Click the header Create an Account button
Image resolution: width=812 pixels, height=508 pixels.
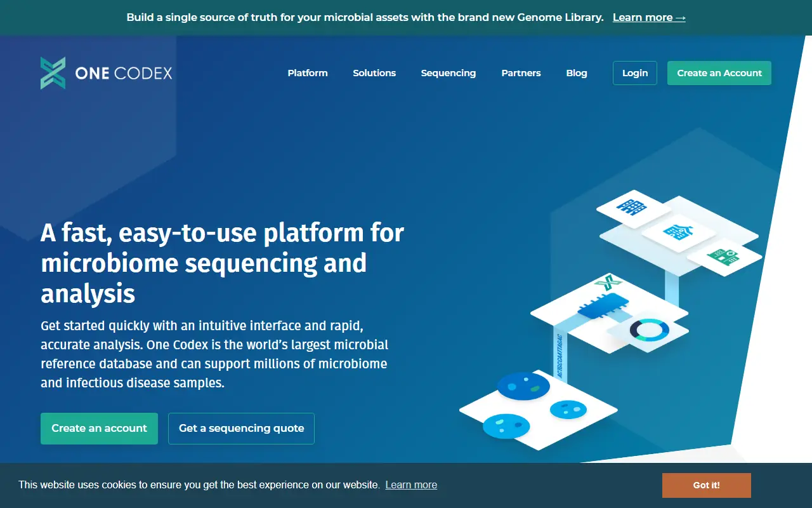719,73
